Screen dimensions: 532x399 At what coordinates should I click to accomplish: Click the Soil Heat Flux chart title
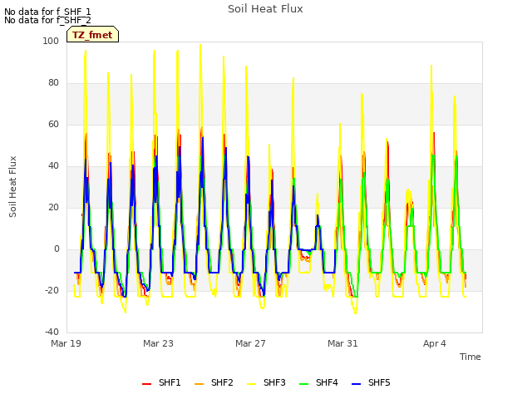click(265, 9)
